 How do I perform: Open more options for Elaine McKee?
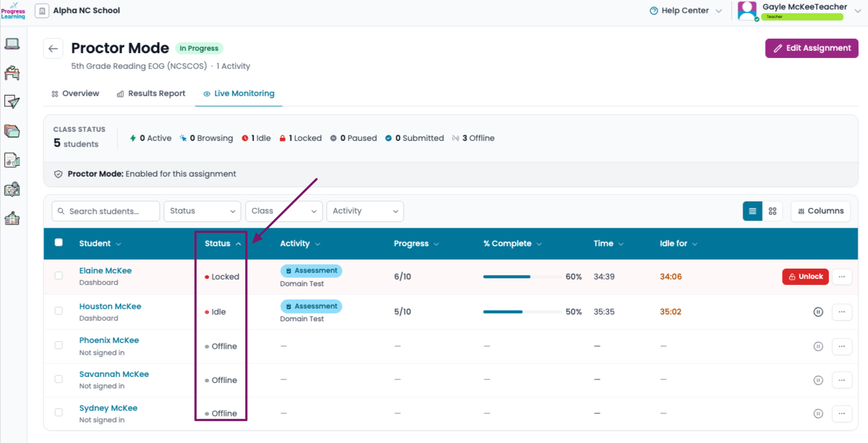click(842, 277)
